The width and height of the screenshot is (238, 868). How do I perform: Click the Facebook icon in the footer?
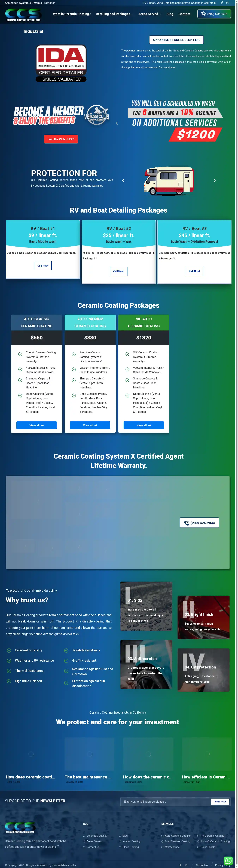click(180, 865)
